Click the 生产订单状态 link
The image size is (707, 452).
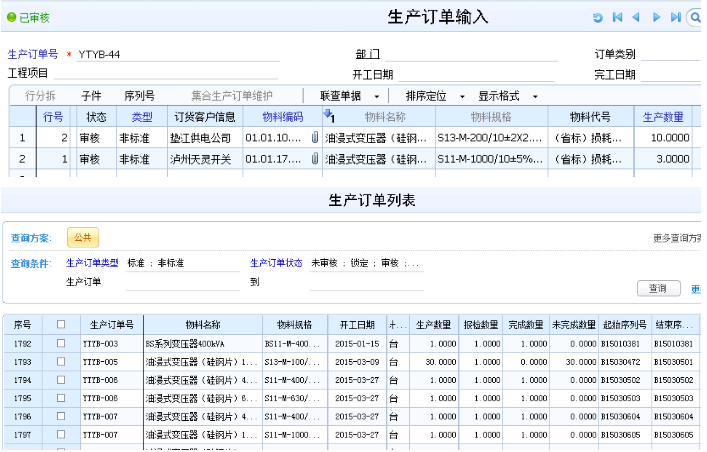pos(276,263)
